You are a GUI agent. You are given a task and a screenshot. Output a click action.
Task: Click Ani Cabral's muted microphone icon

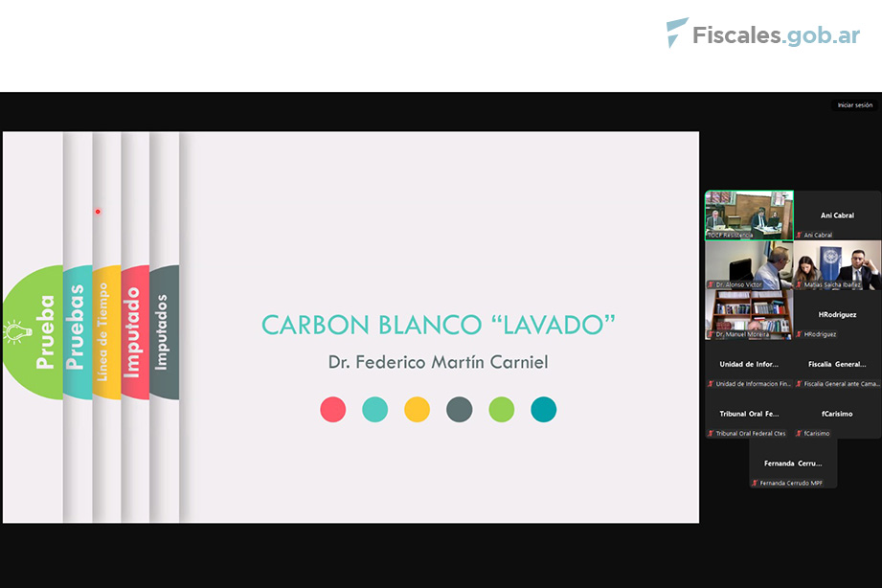(x=799, y=235)
